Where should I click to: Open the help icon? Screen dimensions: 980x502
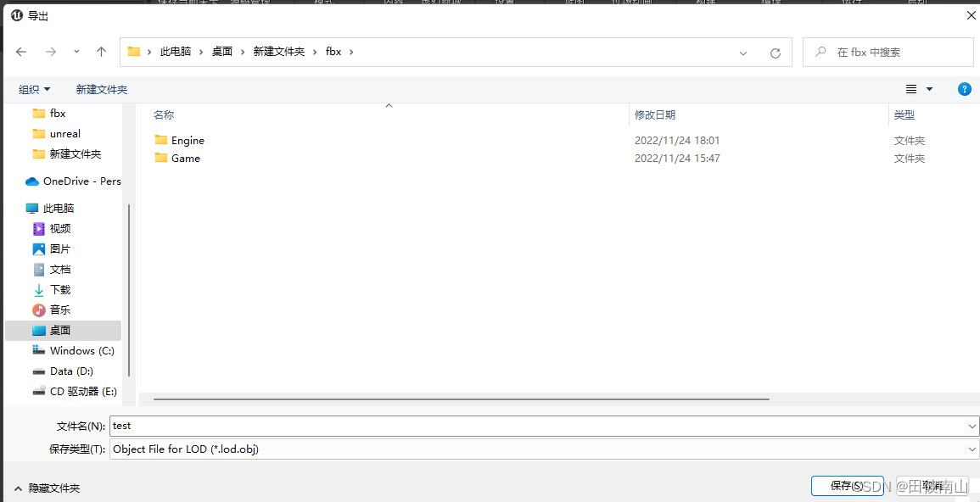[965, 89]
